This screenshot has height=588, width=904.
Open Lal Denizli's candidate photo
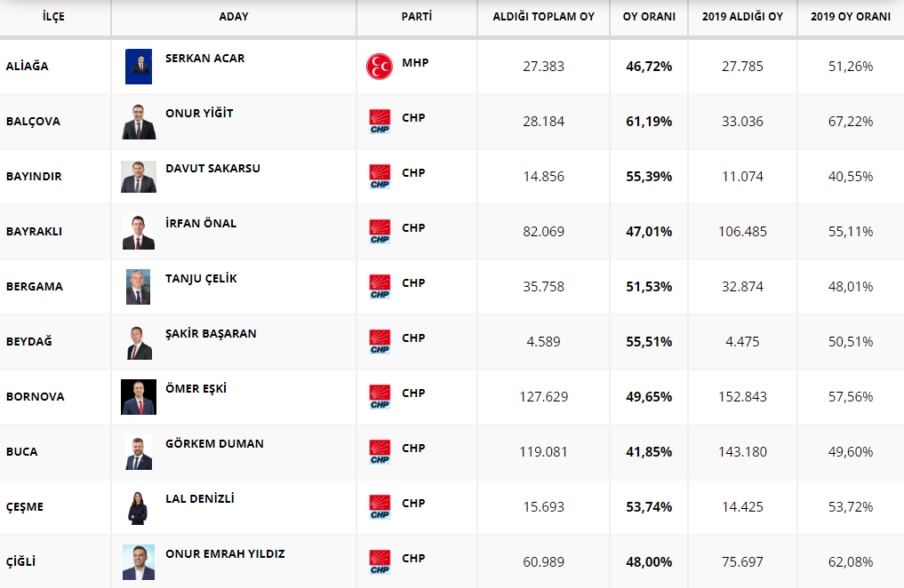[139, 507]
